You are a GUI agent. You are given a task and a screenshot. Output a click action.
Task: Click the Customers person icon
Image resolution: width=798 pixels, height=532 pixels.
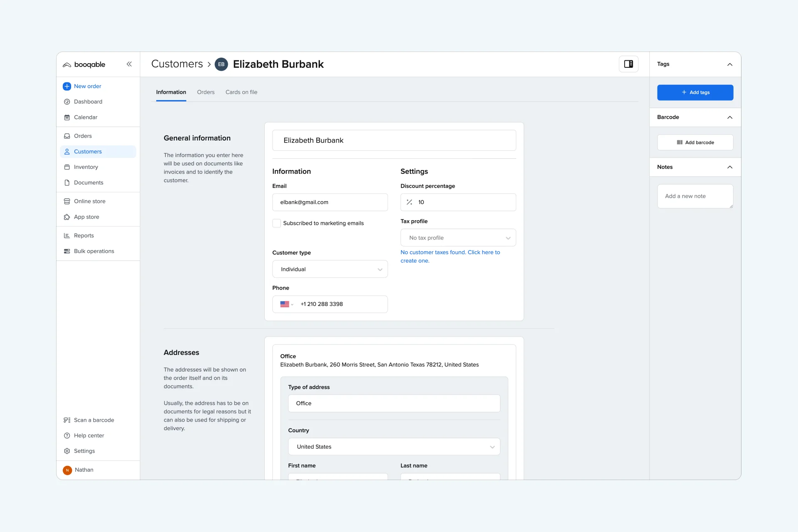pyautogui.click(x=67, y=152)
